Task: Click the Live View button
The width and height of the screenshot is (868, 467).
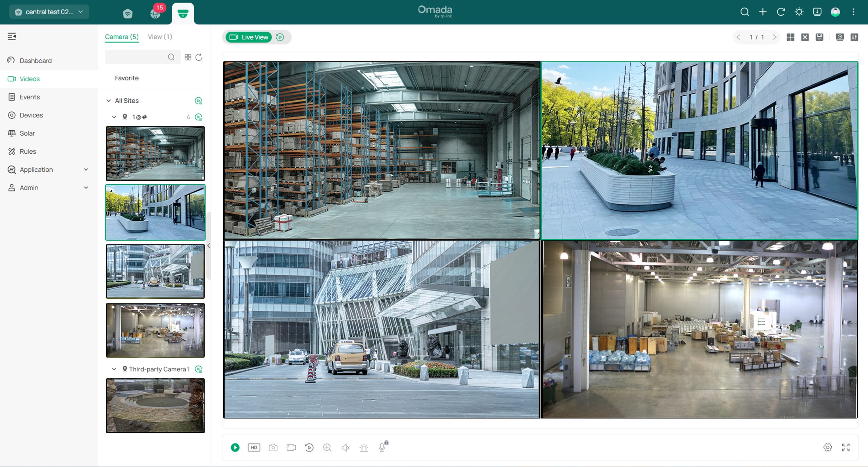Action: coord(249,37)
